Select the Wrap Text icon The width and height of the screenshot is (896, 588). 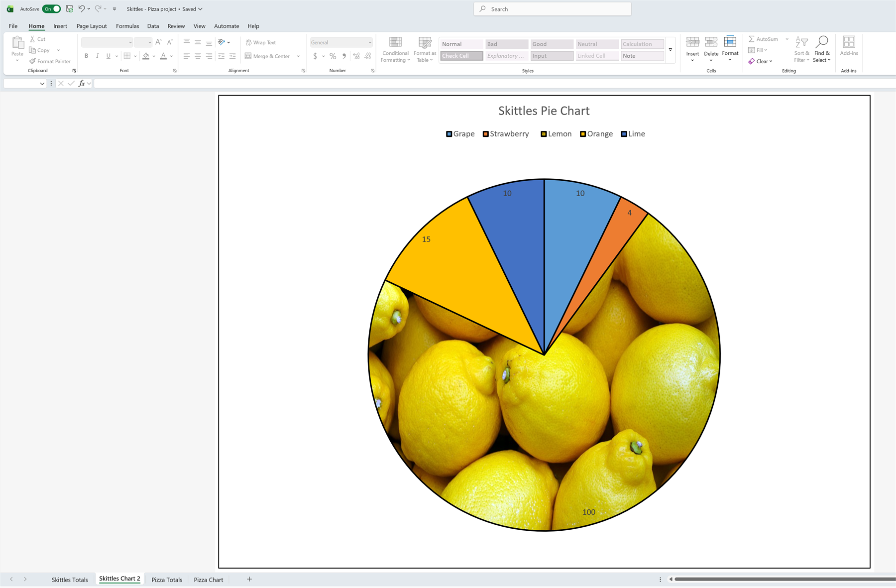click(248, 42)
